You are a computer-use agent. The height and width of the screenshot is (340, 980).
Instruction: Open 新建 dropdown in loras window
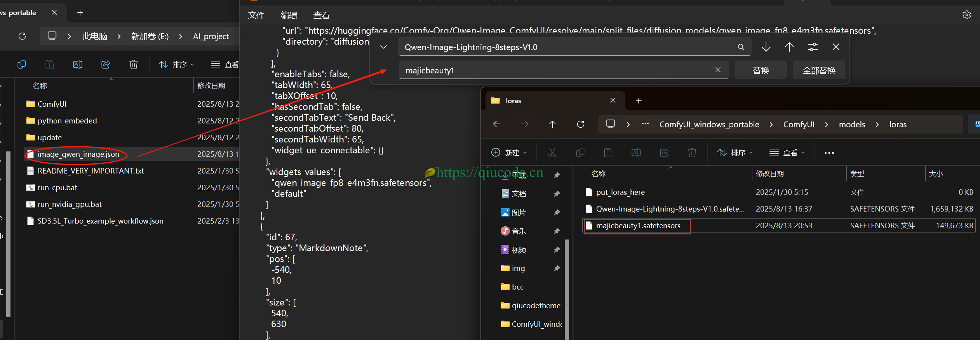pos(509,153)
